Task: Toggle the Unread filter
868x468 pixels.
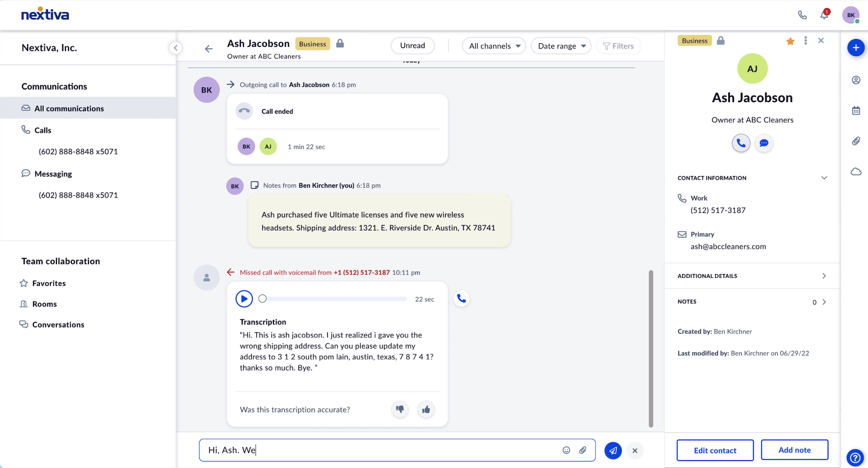Action: pyautogui.click(x=412, y=46)
